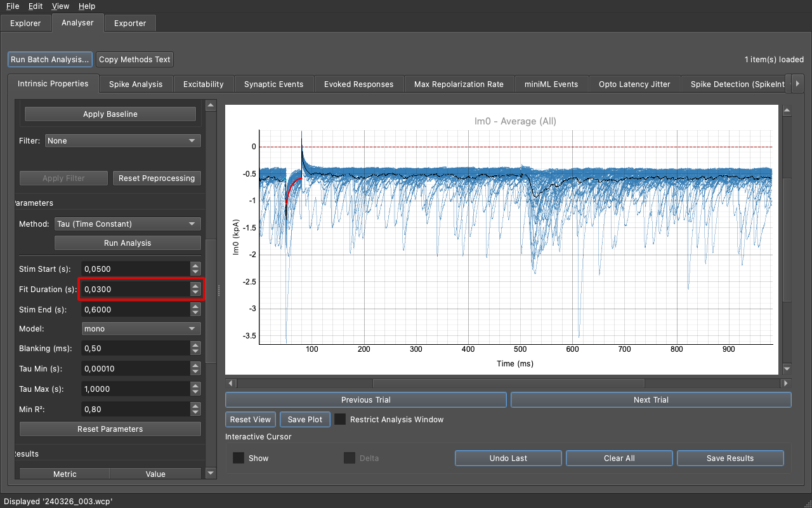Select the Intrinsic Properties tab
Screen dimensions: 812x508
pyautogui.click(x=53, y=83)
